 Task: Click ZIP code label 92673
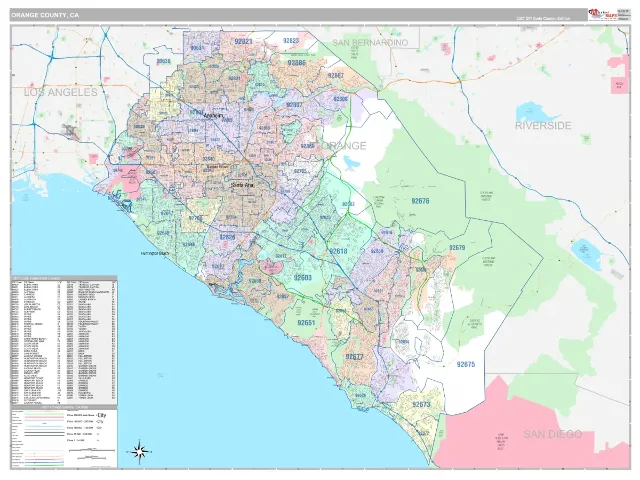coord(421,404)
